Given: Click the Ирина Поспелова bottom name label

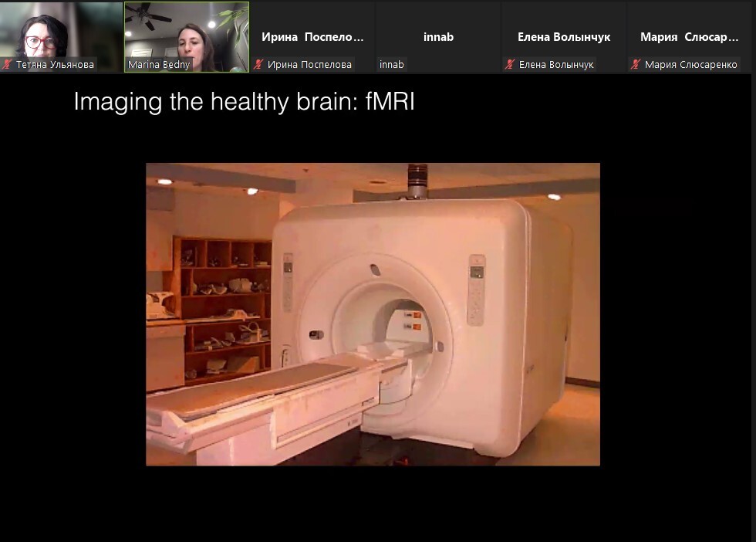Looking at the screenshot, I should point(309,65).
